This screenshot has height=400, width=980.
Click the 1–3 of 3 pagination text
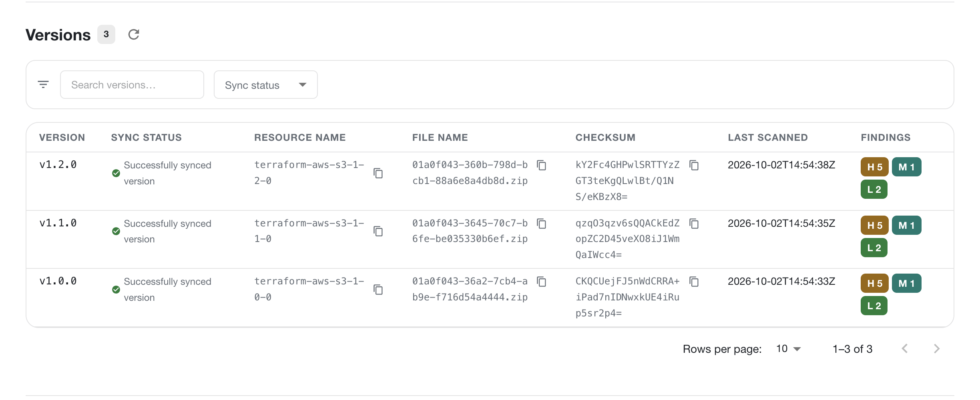853,349
